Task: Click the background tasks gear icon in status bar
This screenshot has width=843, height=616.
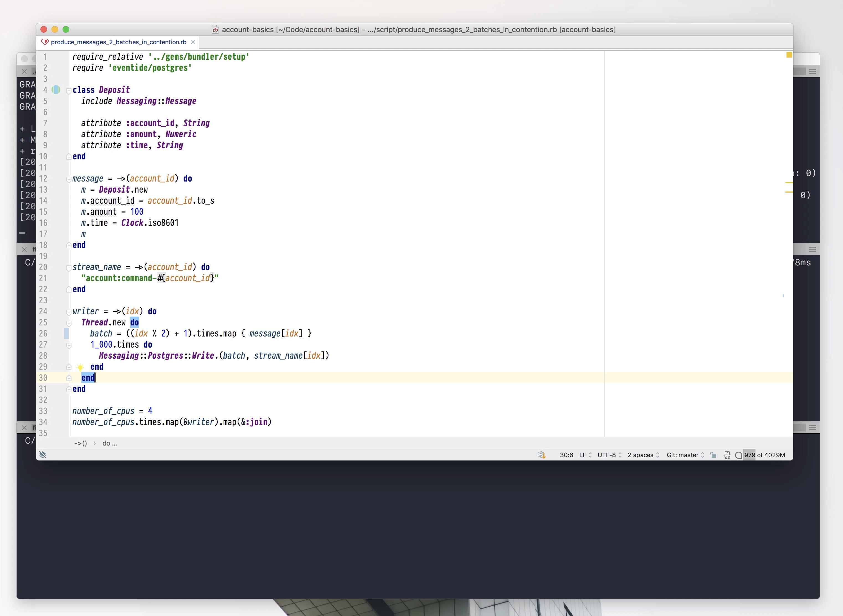Action: click(x=541, y=455)
